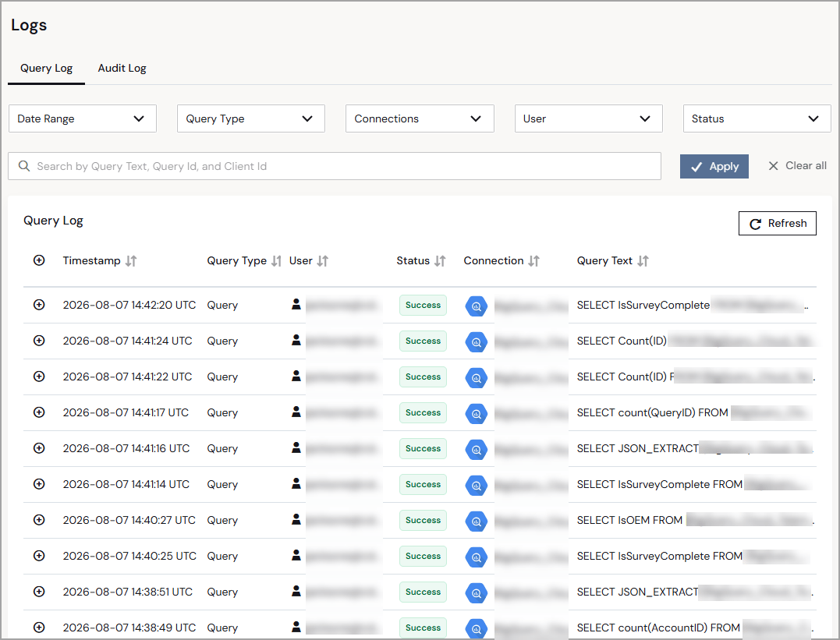This screenshot has height=640, width=840.
Task: Select the Query Log tab
Action: point(47,68)
